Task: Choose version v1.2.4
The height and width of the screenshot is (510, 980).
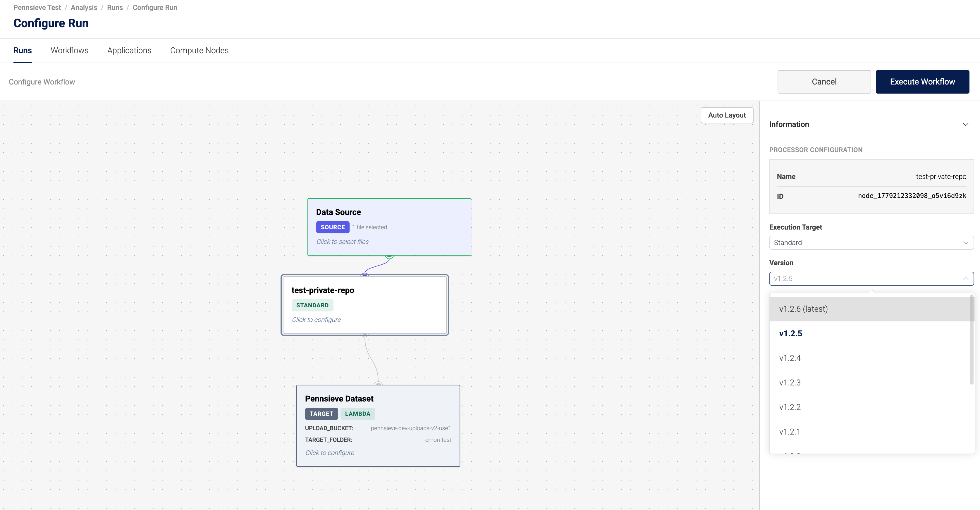Action: point(870,358)
